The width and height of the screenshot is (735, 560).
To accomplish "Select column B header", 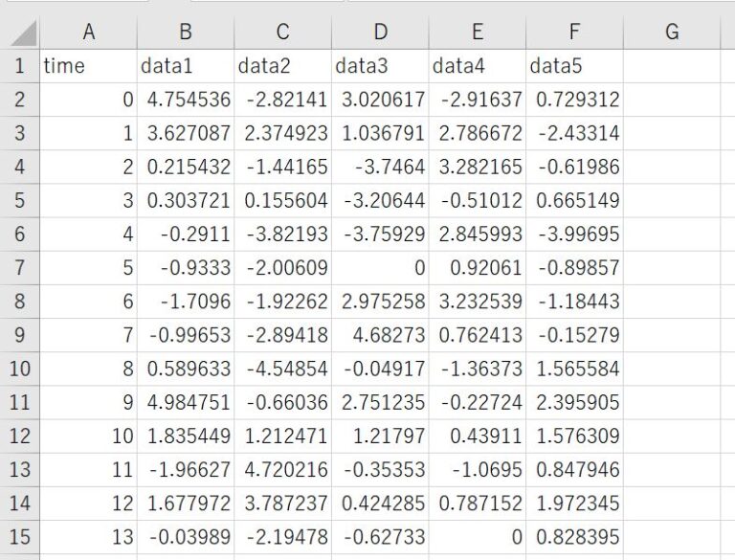I will point(186,33).
